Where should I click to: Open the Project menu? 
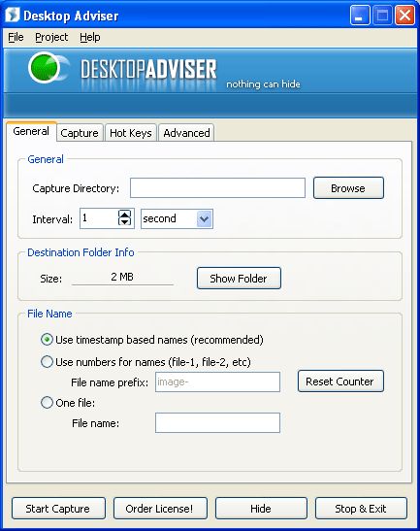tap(51, 37)
